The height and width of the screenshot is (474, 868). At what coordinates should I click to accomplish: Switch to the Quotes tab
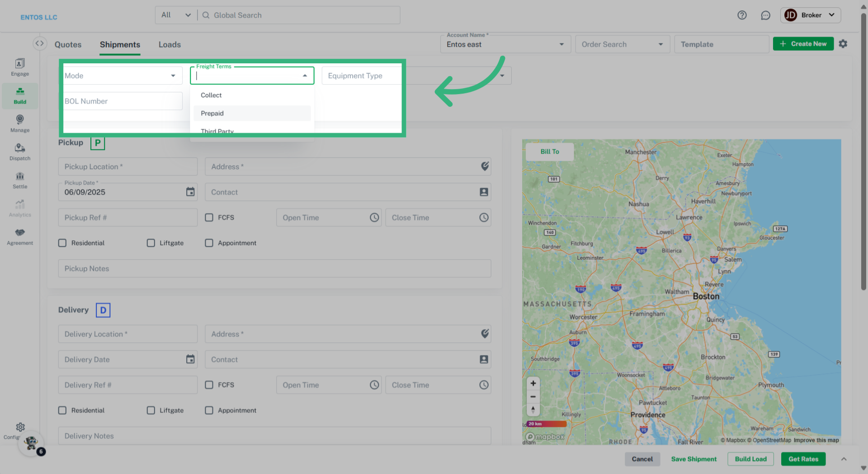pyautogui.click(x=68, y=45)
